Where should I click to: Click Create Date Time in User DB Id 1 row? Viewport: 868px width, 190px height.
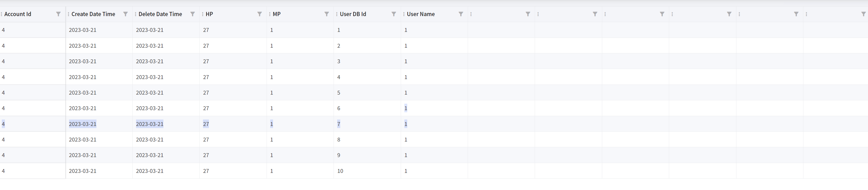point(82,30)
